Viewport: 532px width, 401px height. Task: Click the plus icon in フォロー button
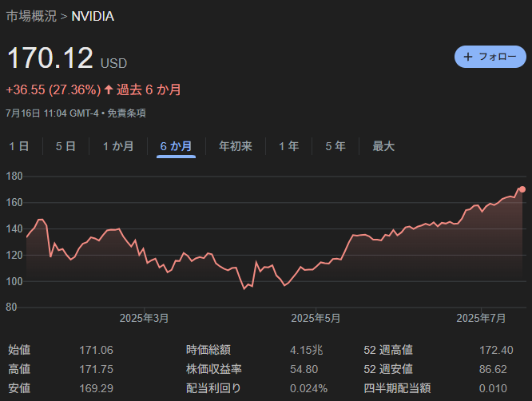(x=468, y=57)
